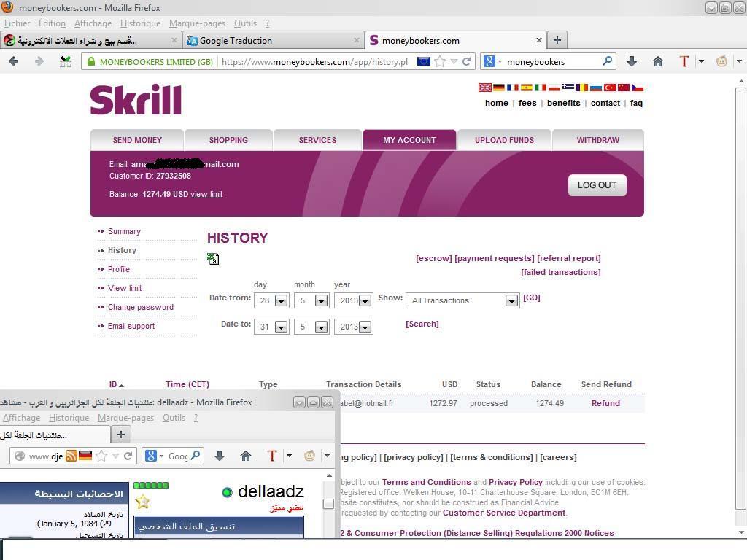Image resolution: width=747 pixels, height=560 pixels.
Task: Expand the dropdown arrow beside red T icon
Action: click(701, 61)
